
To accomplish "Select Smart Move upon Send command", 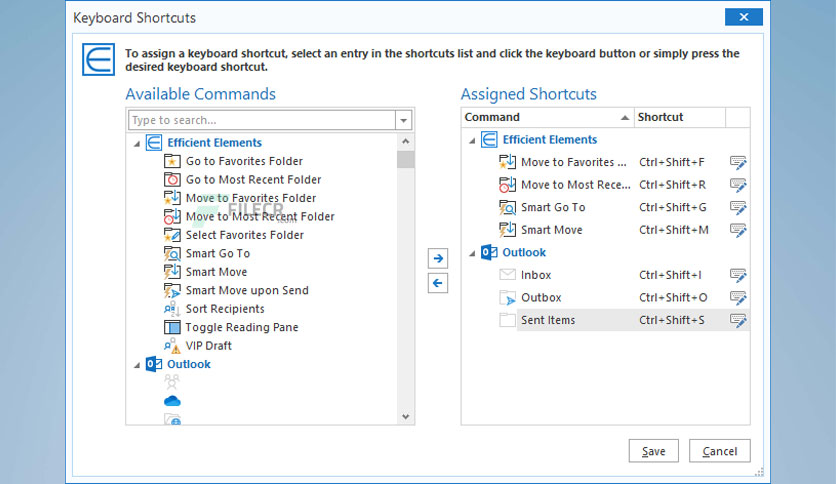I will coord(247,291).
